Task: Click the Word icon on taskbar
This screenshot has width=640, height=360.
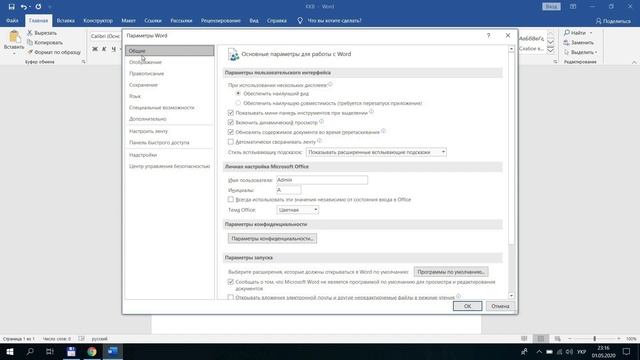Action: (113, 351)
